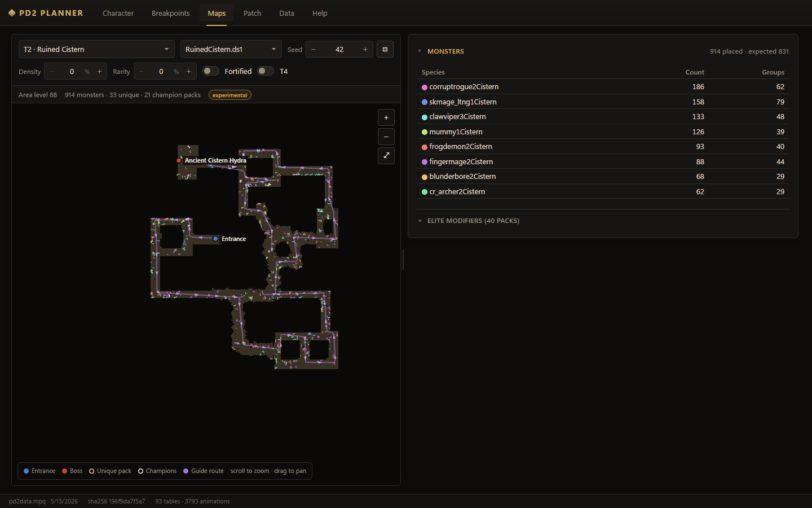Decrease Rarity percentage with the minus button

[142, 71]
